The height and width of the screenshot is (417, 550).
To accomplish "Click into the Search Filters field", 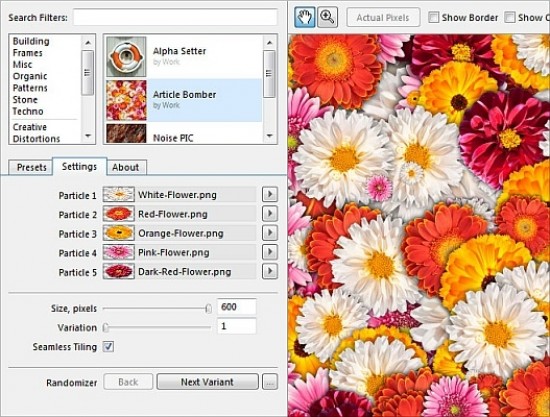I will pos(175,17).
